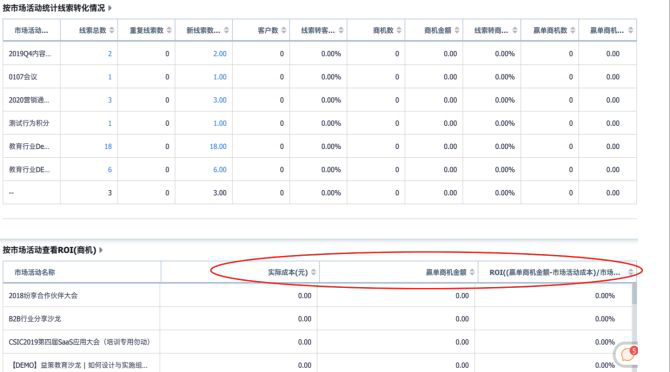Sort by 商机金额 column sort icon
Viewport: 670px width, 372px height.
(457, 30)
